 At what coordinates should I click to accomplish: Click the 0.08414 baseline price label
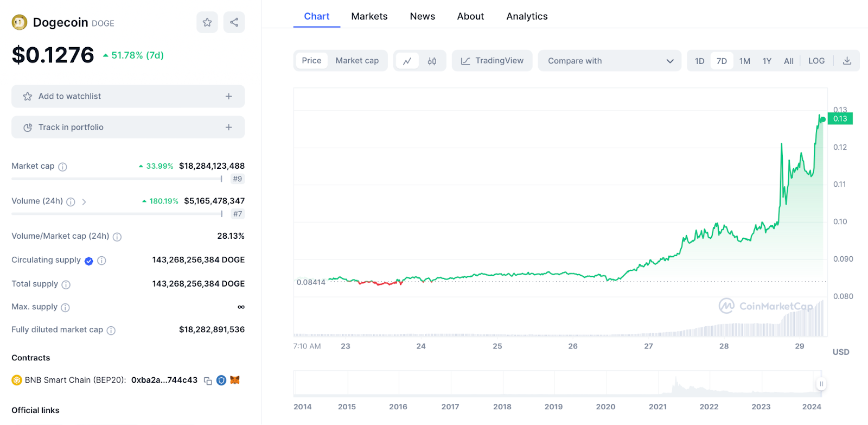click(x=311, y=282)
